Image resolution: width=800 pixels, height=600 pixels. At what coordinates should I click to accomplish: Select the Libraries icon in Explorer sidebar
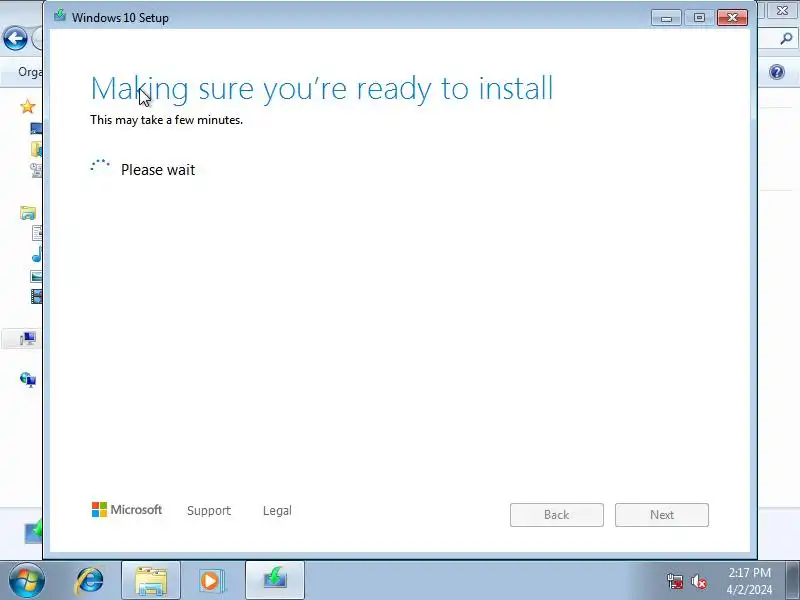28,212
